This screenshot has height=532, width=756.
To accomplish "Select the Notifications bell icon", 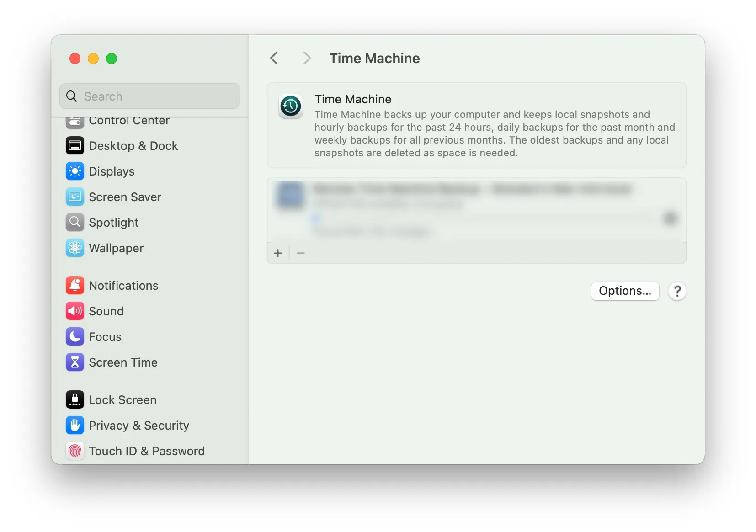I will [75, 286].
